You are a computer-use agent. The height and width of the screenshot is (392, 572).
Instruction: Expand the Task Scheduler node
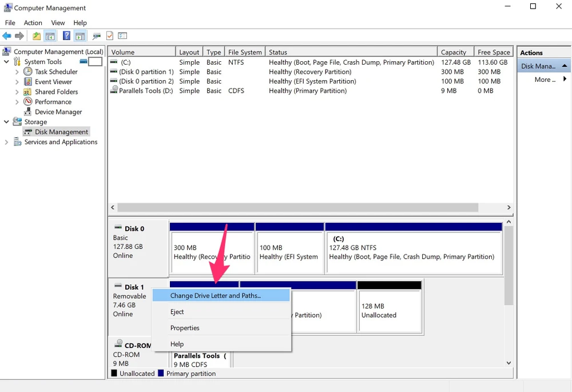pos(17,72)
